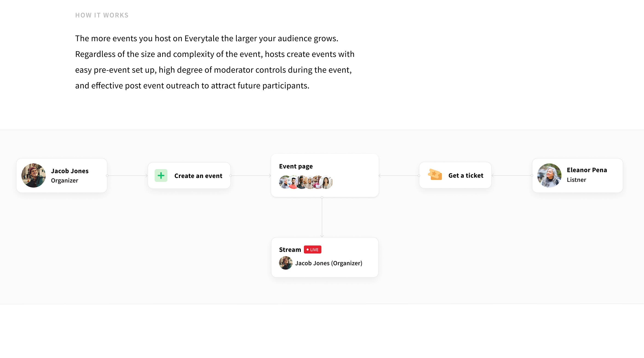Viewport: 644px width, 358px height.
Task: Click the "Jacob Jones (Organizer)" streamer name
Action: (x=328, y=263)
